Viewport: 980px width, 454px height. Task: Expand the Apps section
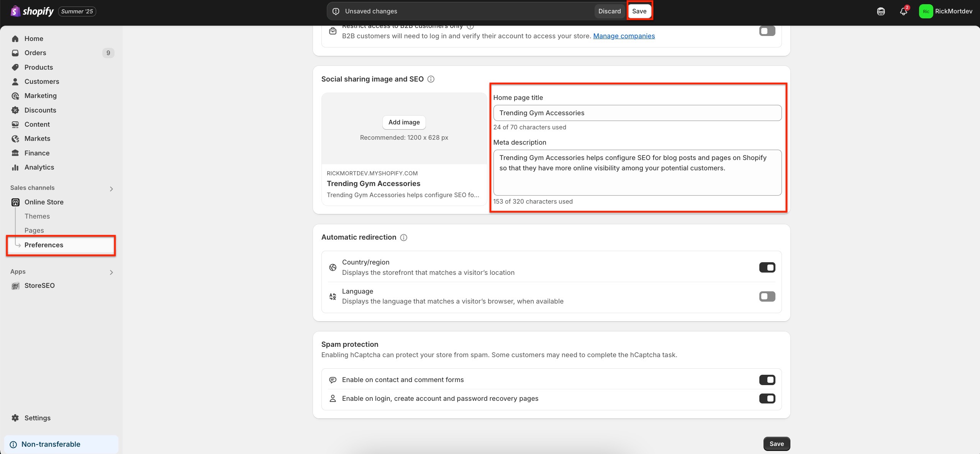(x=111, y=272)
